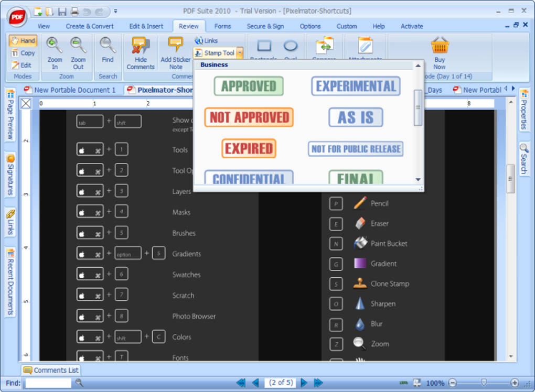The height and width of the screenshot is (392, 535).
Task: Click the Links tool in ribbon
Action: click(x=207, y=40)
